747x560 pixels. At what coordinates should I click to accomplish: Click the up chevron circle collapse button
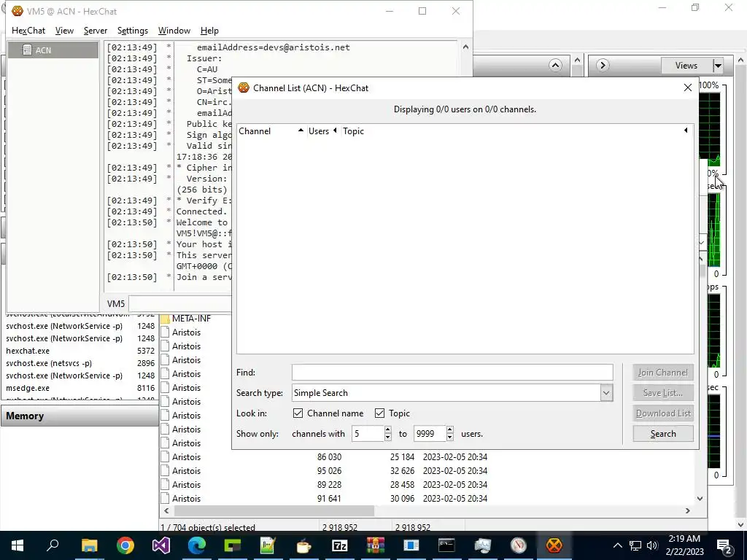(555, 65)
